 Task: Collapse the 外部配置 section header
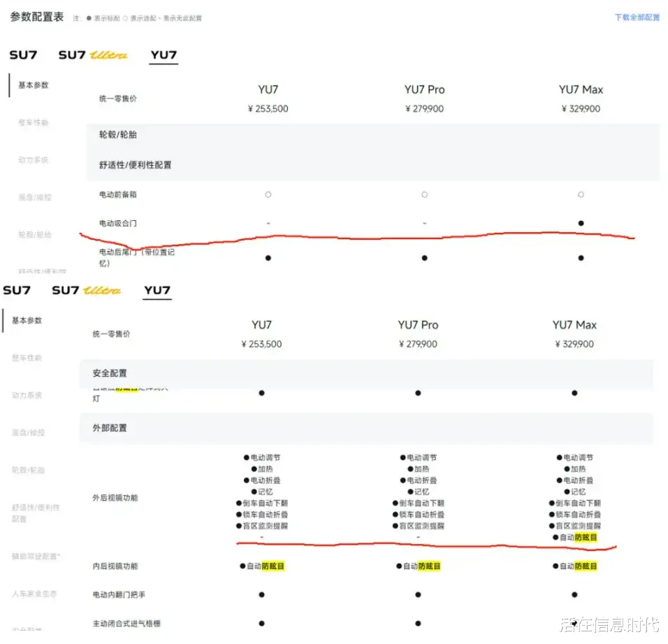(366, 428)
